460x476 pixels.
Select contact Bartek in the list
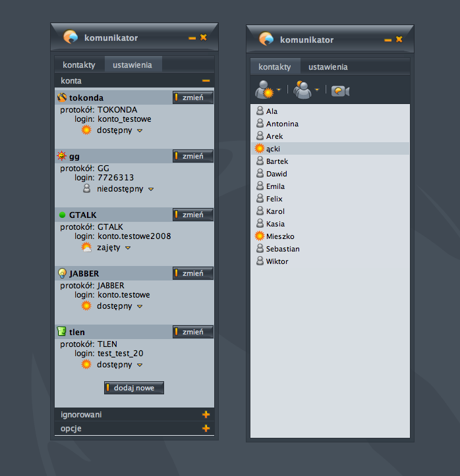pyautogui.click(x=330, y=161)
